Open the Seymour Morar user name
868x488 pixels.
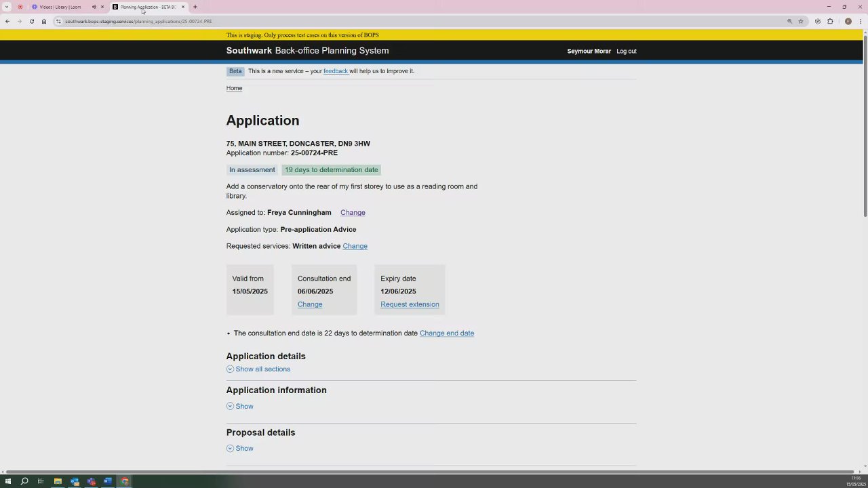[x=589, y=52]
